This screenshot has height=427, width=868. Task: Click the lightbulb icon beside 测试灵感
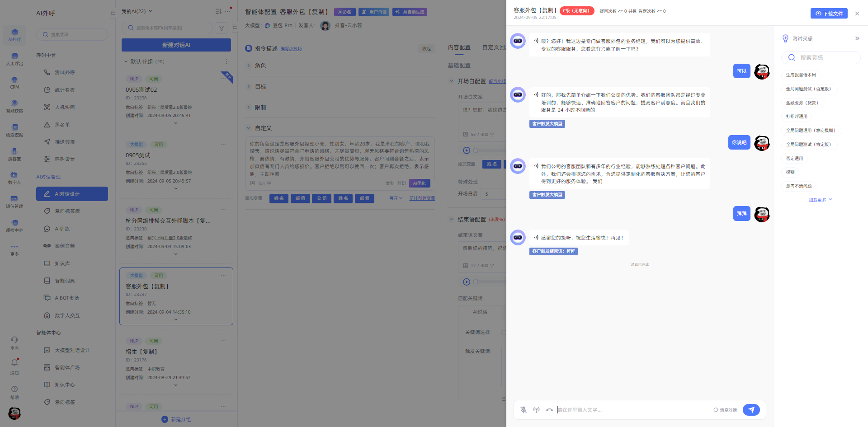[x=785, y=38]
